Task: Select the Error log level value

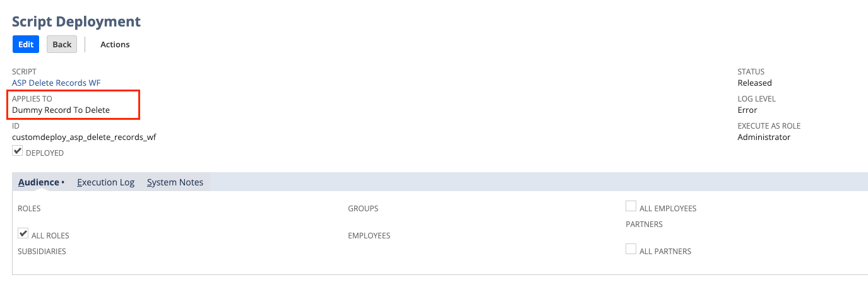Action: [747, 110]
